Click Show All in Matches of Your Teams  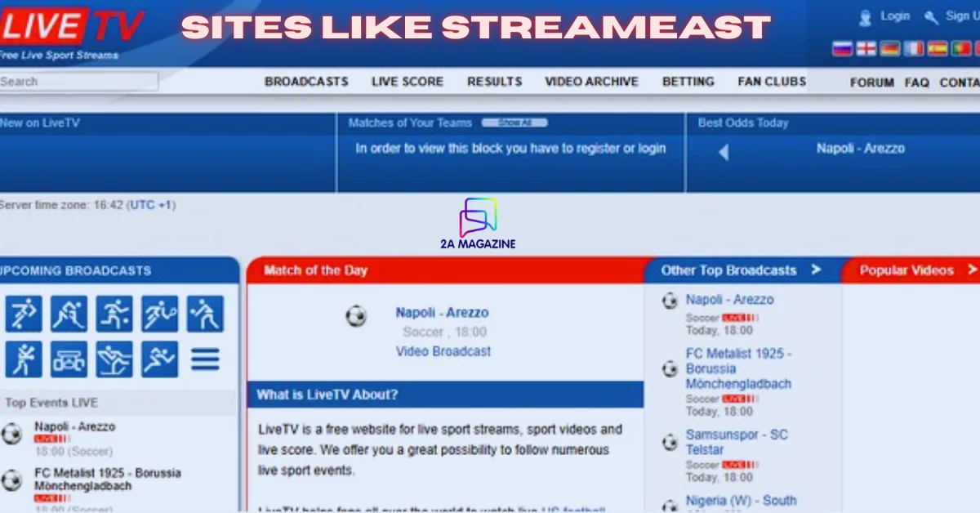(514, 123)
